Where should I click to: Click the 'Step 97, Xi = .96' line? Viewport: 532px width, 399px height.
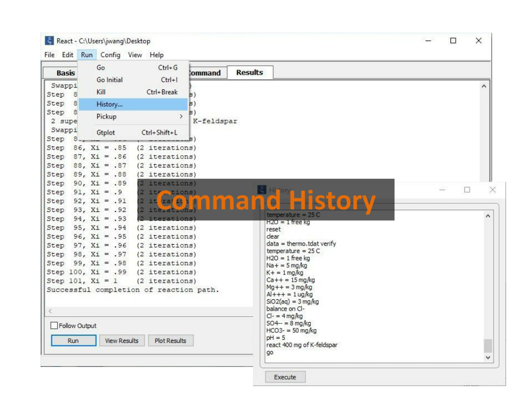click(x=122, y=245)
